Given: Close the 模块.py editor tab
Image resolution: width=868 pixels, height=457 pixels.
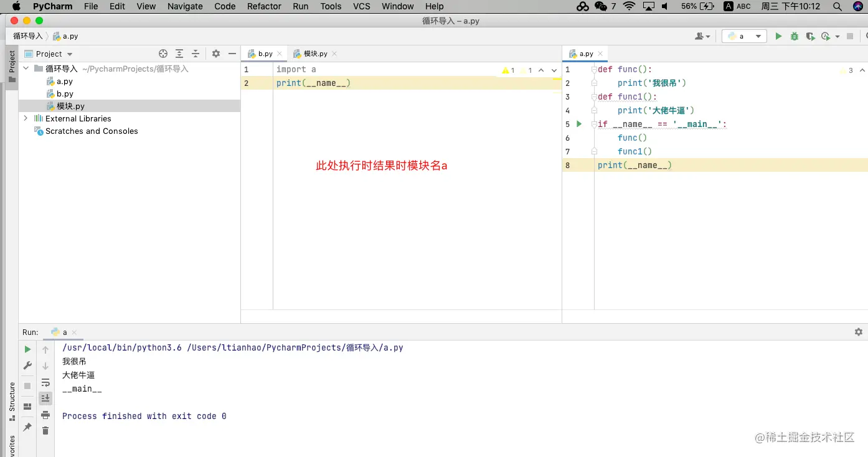Looking at the screenshot, I should coord(334,54).
